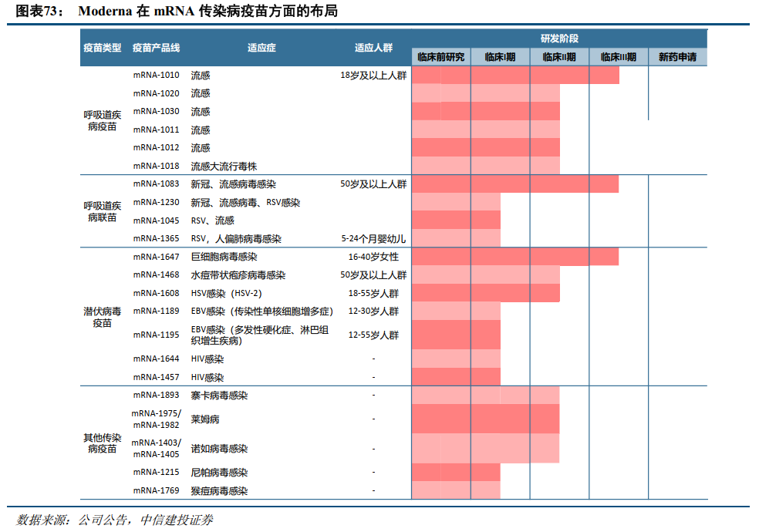Select the 'mRNA-1189' product name
759x532 pixels.
pyautogui.click(x=157, y=311)
